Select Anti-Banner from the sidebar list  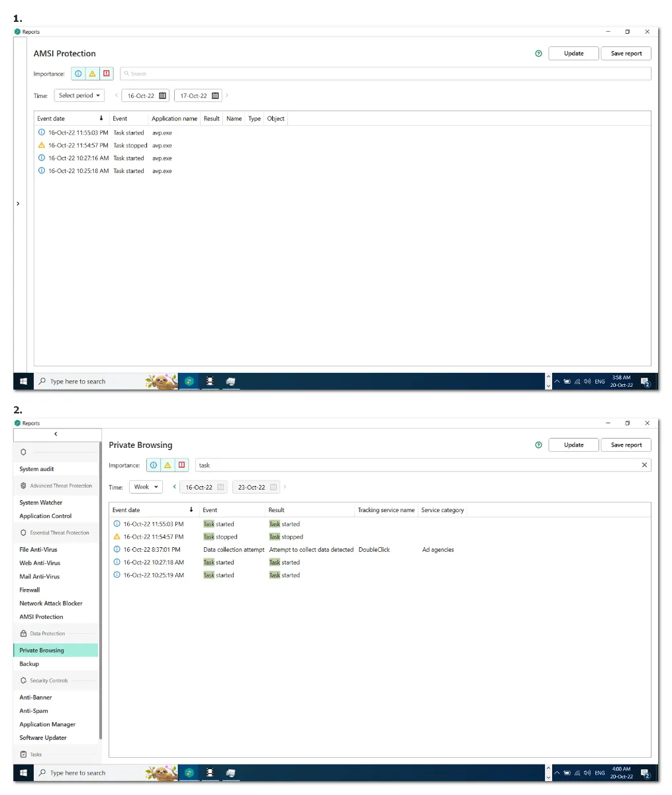(x=36, y=698)
